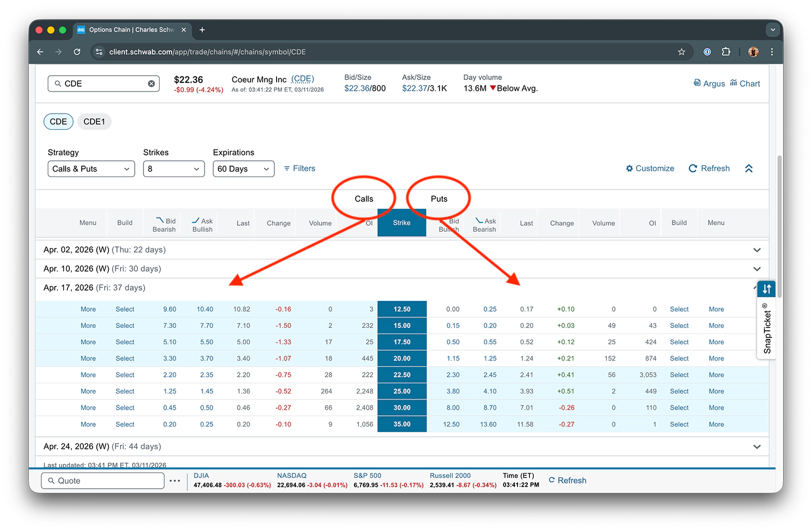Click More for the 30.00 strike put

click(716, 408)
